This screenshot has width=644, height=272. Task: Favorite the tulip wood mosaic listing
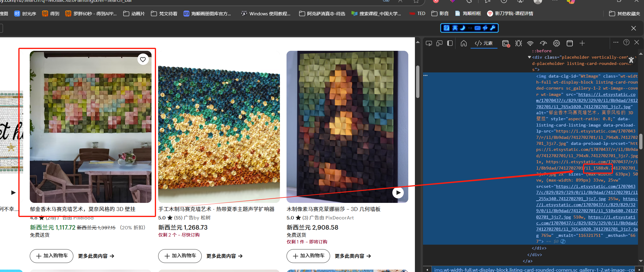(x=143, y=60)
